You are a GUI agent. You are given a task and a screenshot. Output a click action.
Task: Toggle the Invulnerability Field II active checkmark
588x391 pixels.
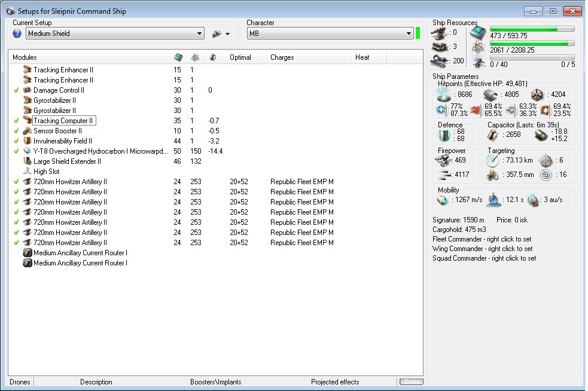[16, 140]
